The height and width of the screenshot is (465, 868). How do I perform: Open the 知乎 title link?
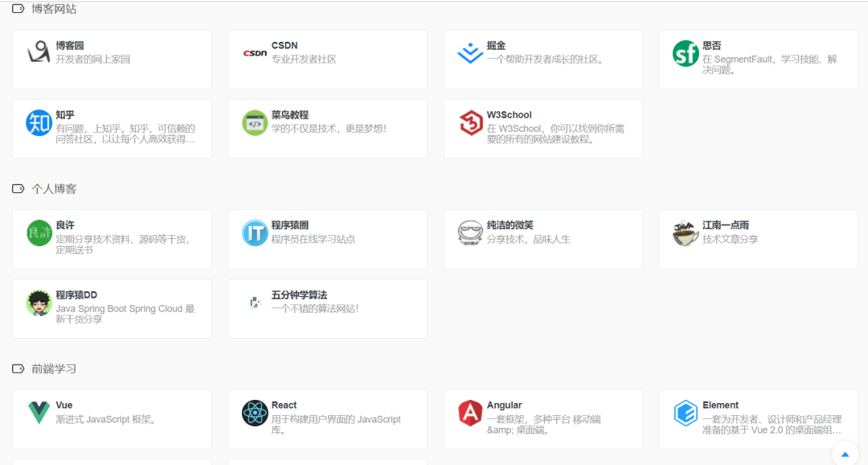65,115
